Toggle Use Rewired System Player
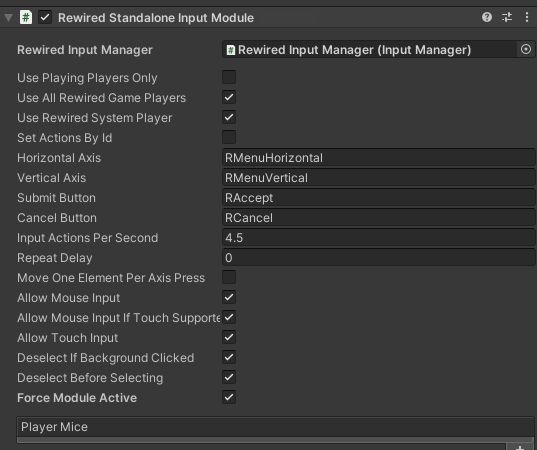The height and width of the screenshot is (450, 537). point(229,117)
